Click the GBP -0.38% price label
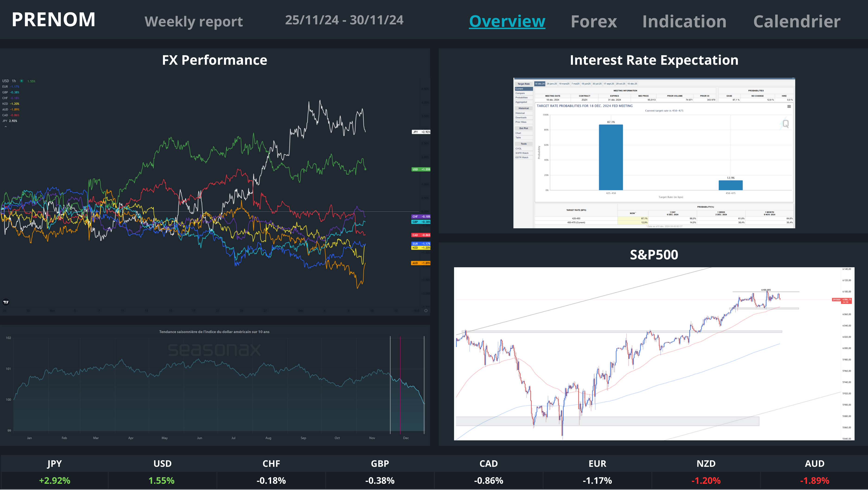The image size is (868, 490). pos(421,222)
